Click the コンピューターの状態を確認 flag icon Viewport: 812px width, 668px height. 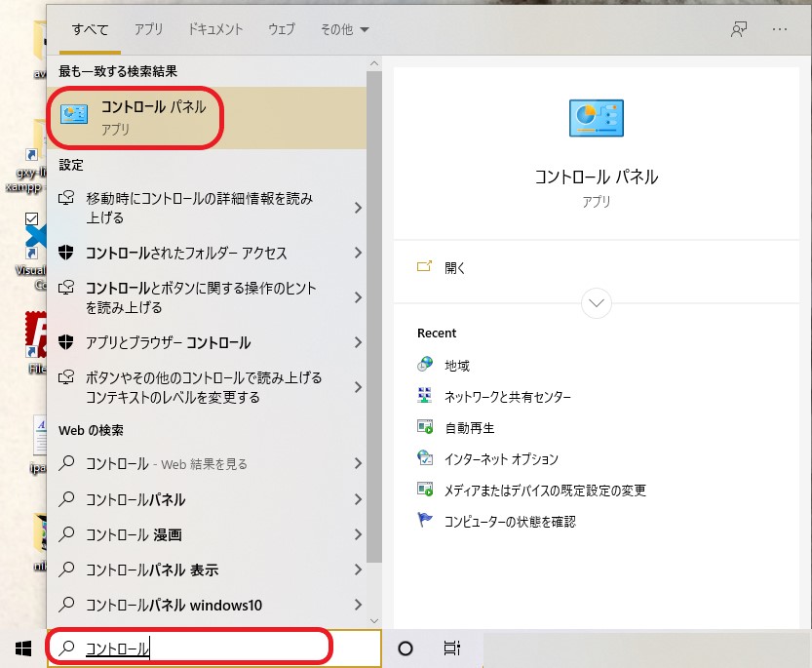tap(423, 521)
